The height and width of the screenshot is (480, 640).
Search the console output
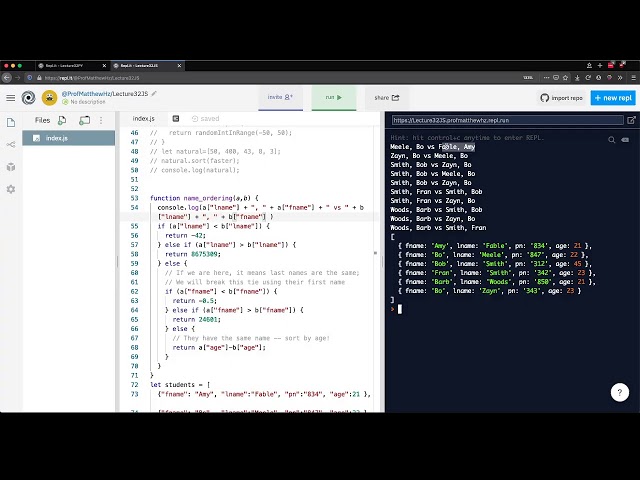coord(612,140)
